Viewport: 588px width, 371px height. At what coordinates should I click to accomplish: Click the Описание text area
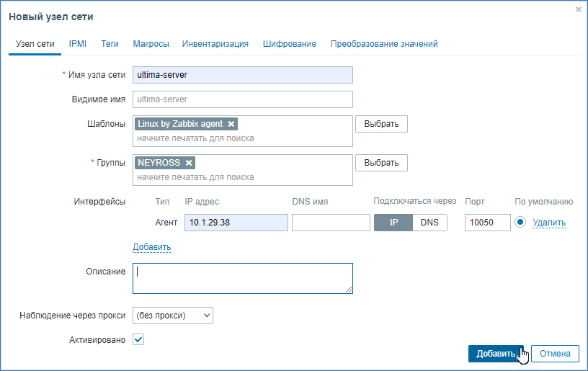(242, 278)
